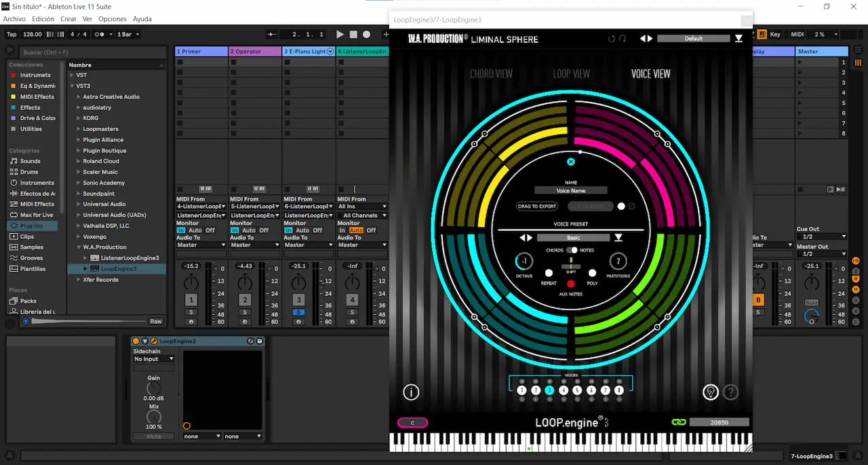This screenshot has width=868, height=465.
Task: Open the Edición menu
Action: (x=43, y=19)
